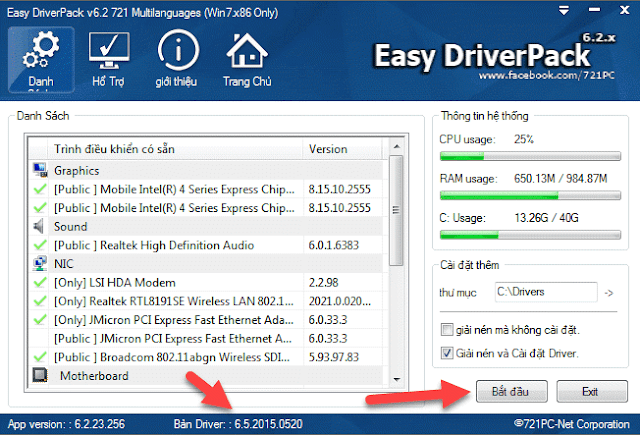This screenshot has width=640, height=435.
Task: Click version cell 6.0.1.6383
Action: coord(334,245)
